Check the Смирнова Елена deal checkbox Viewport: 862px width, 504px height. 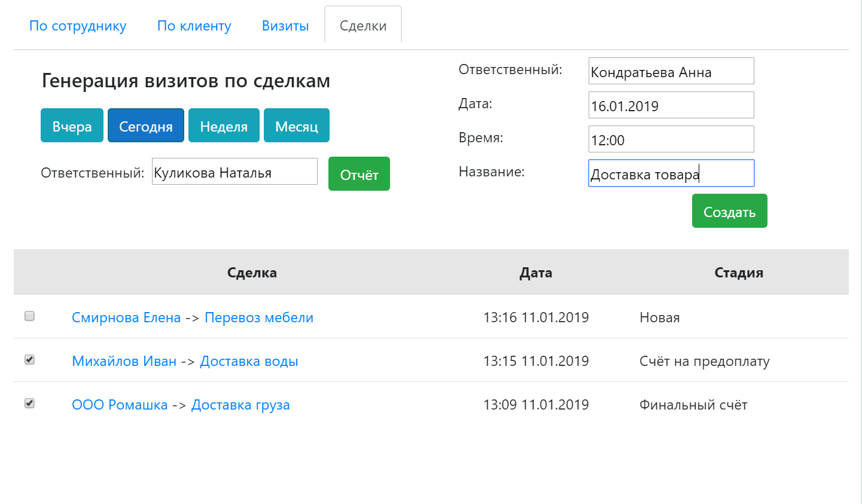point(29,316)
